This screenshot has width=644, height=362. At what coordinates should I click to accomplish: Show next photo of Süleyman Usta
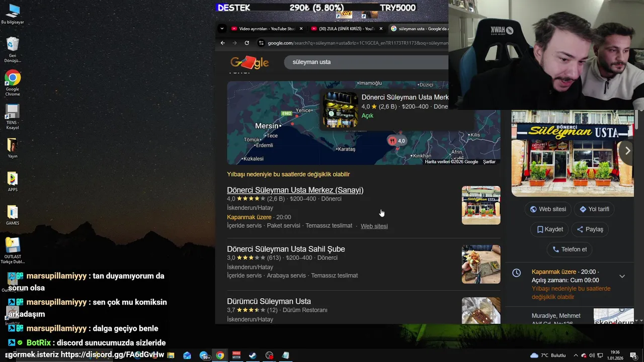click(x=627, y=150)
